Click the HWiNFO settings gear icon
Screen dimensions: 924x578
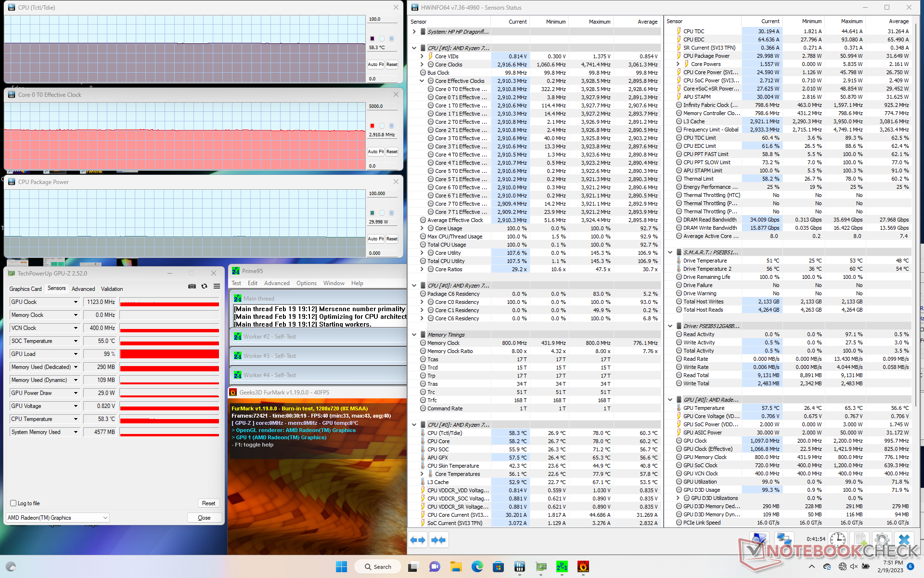[x=882, y=539]
